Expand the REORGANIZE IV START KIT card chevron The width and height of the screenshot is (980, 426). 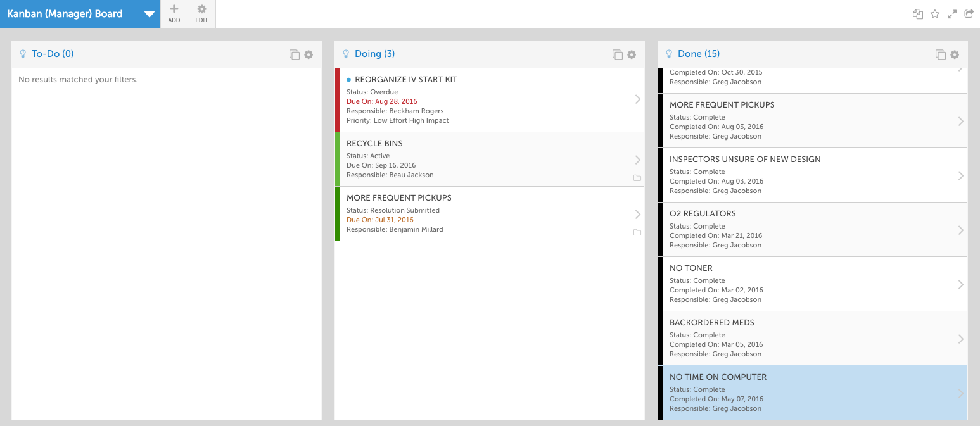[638, 98]
